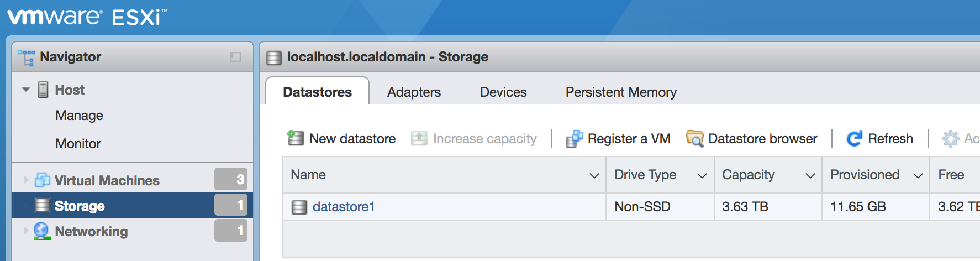The height and width of the screenshot is (261, 980).
Task: Switch to the Devices tab
Action: tap(503, 92)
